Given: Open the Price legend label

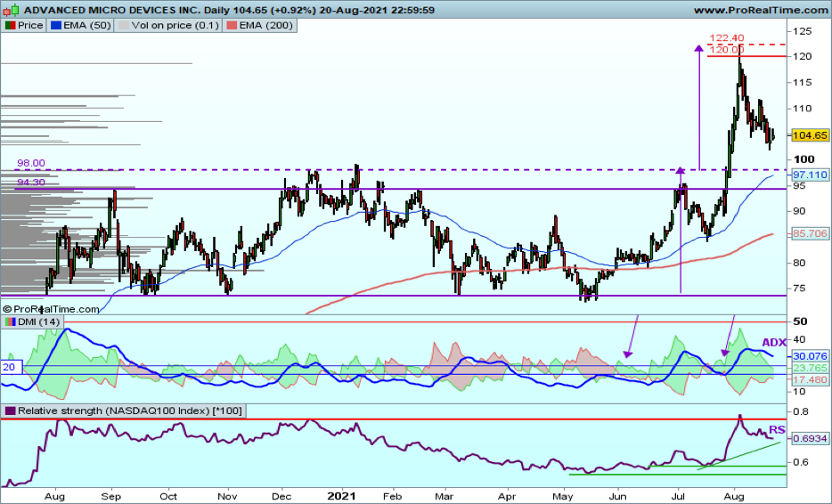Looking at the screenshot, I should coord(30,26).
